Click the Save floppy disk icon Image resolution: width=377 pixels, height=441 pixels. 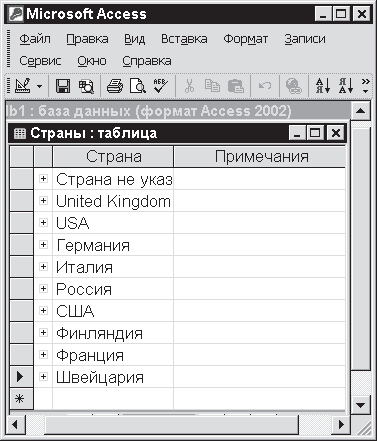click(x=63, y=86)
